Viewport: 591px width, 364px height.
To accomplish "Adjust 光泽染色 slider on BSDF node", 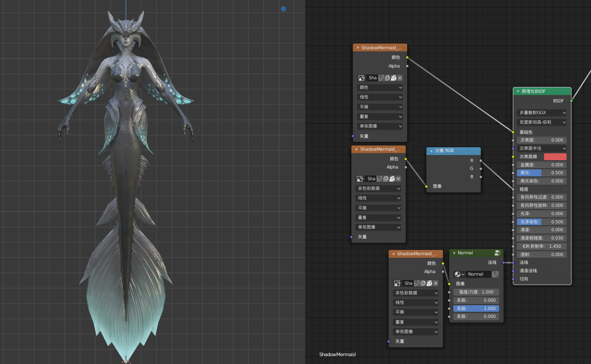I will click(x=542, y=222).
